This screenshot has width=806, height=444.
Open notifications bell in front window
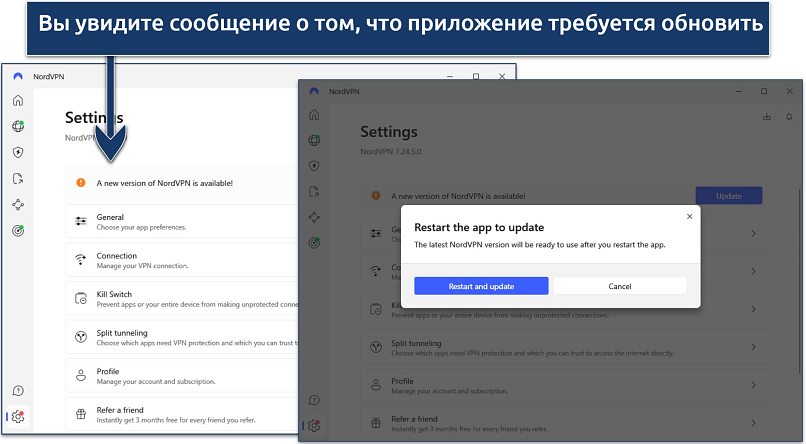pyautogui.click(x=789, y=117)
